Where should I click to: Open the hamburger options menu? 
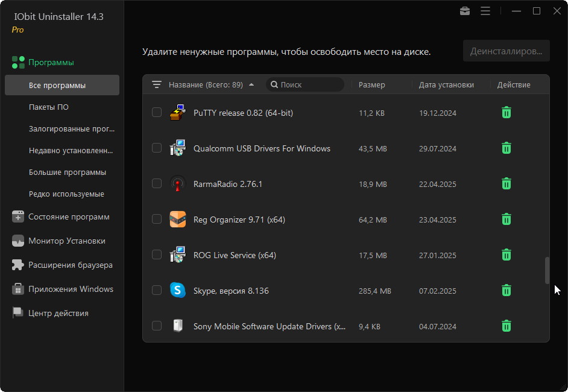[x=485, y=11]
